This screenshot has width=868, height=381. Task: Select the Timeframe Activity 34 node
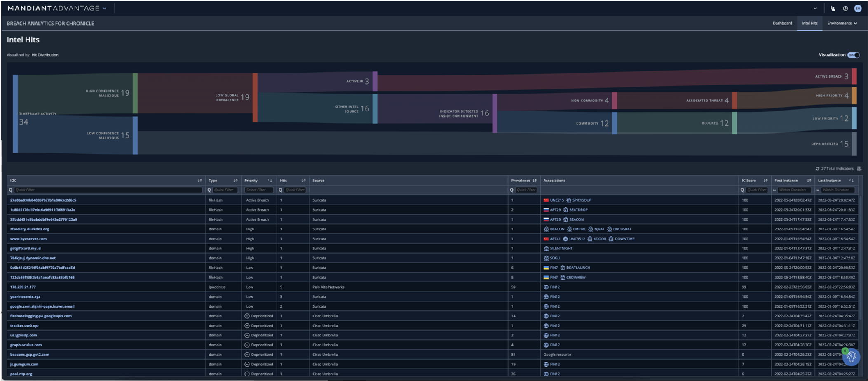pos(15,114)
